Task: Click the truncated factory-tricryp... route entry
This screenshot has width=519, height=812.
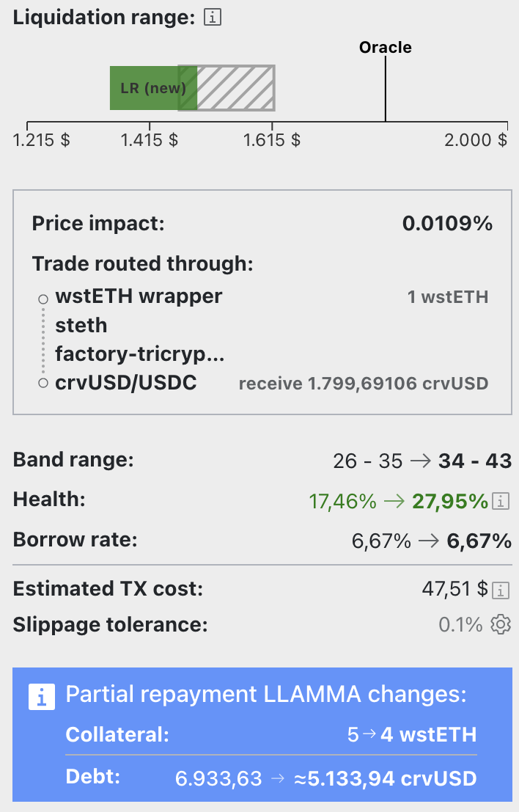Action: point(140,354)
